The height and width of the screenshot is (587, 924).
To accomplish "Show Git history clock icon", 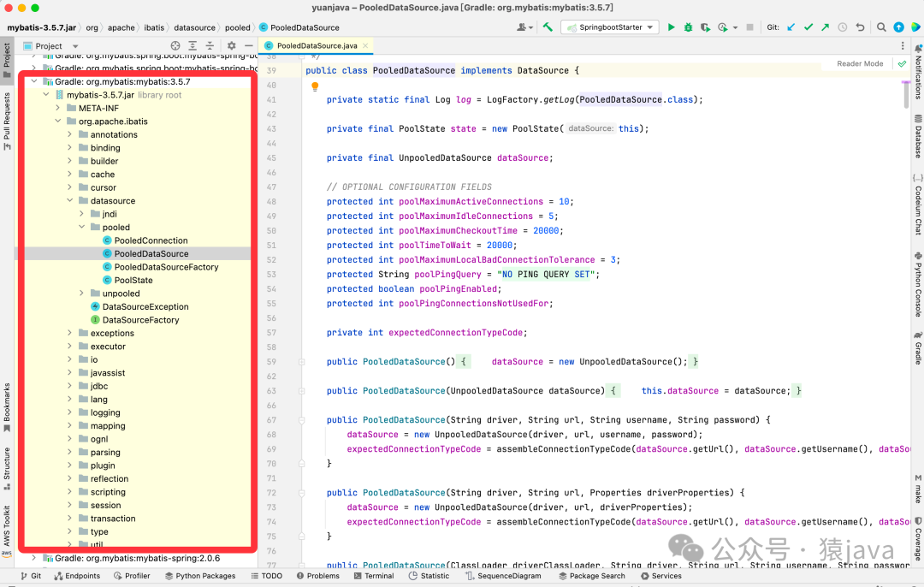I will [843, 27].
